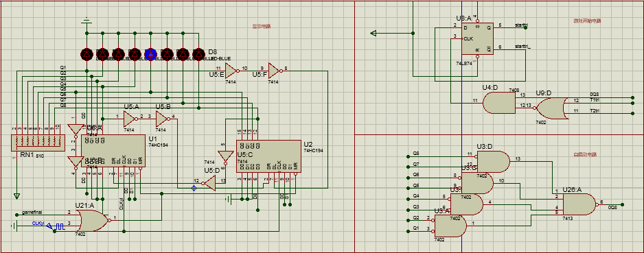Select the U8:A D flip-flop
This screenshot has height=253, width=644.
477,38
